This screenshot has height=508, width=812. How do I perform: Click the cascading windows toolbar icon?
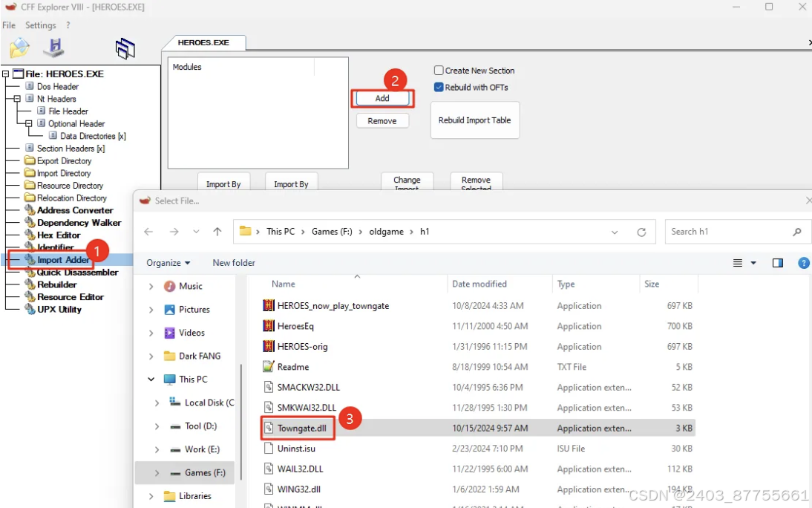click(x=125, y=48)
